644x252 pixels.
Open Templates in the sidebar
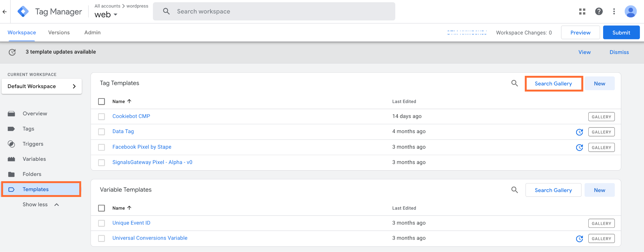pos(42,189)
